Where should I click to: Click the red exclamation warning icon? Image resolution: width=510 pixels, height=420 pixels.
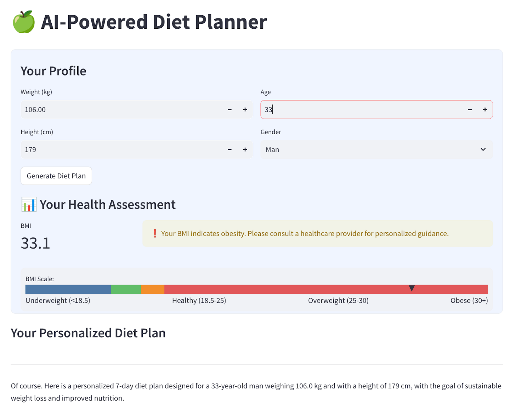(155, 233)
